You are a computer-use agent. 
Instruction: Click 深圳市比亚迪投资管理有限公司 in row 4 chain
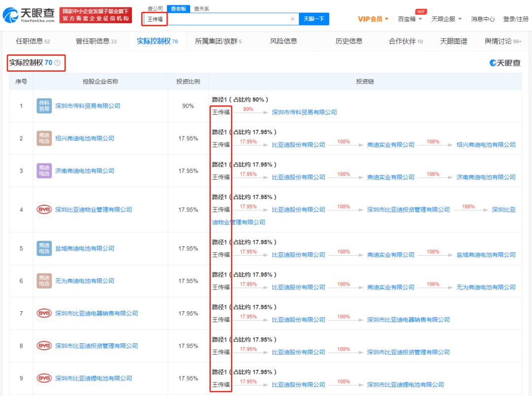tap(408, 210)
